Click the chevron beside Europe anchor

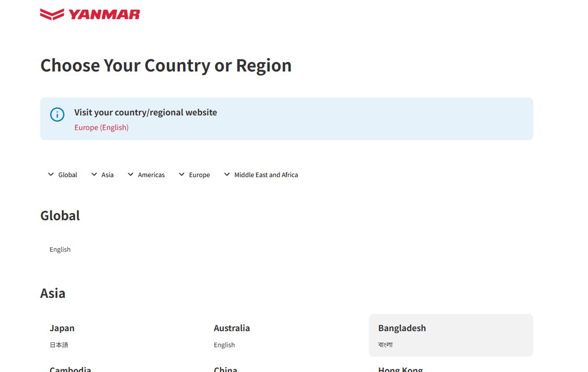point(181,175)
